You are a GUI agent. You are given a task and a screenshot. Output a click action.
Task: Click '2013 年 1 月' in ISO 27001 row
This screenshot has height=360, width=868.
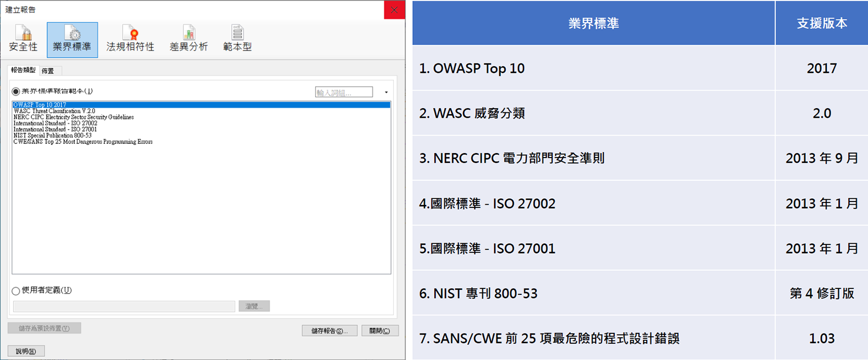(x=822, y=248)
